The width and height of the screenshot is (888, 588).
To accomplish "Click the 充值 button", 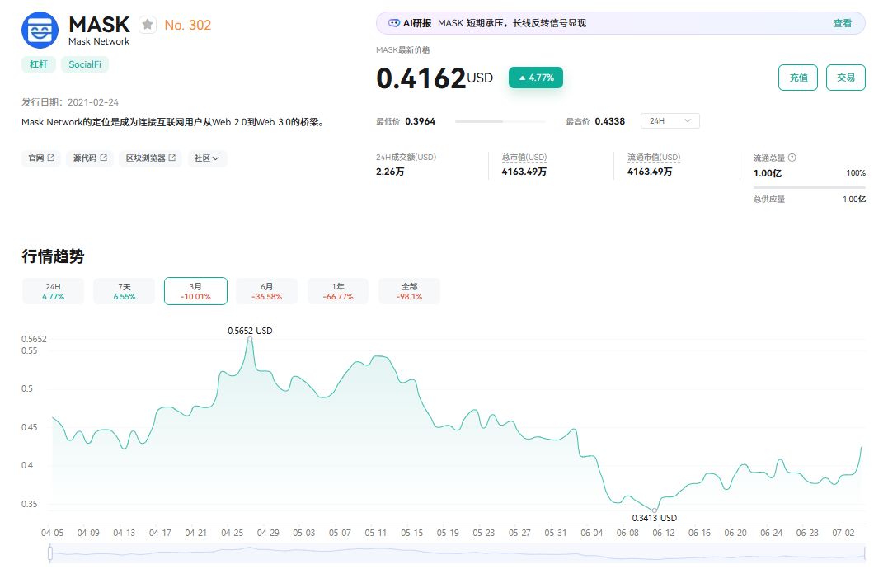I will coord(798,78).
